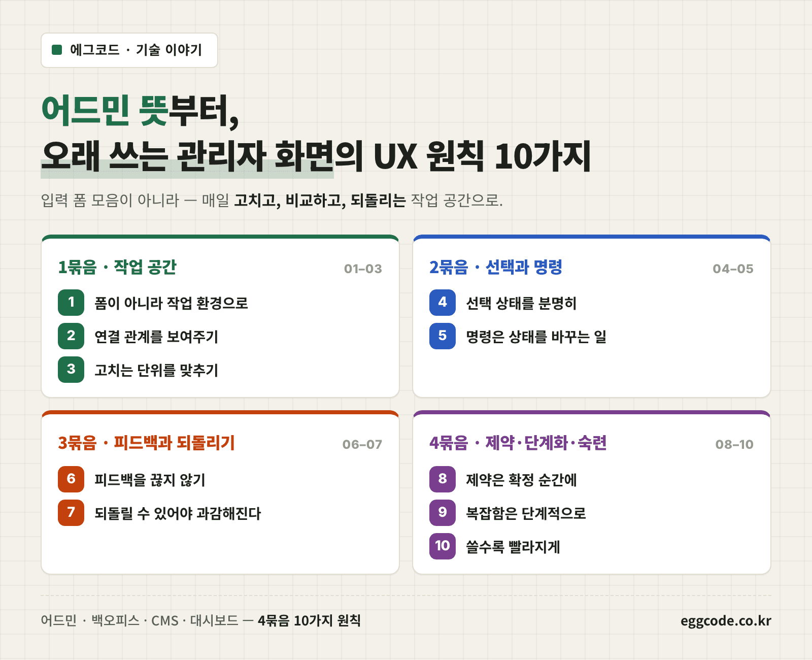Click the title 오래 쓰는 관리자 화면의 UX 원칙 10가지
This screenshot has height=660, width=812.
[316, 156]
